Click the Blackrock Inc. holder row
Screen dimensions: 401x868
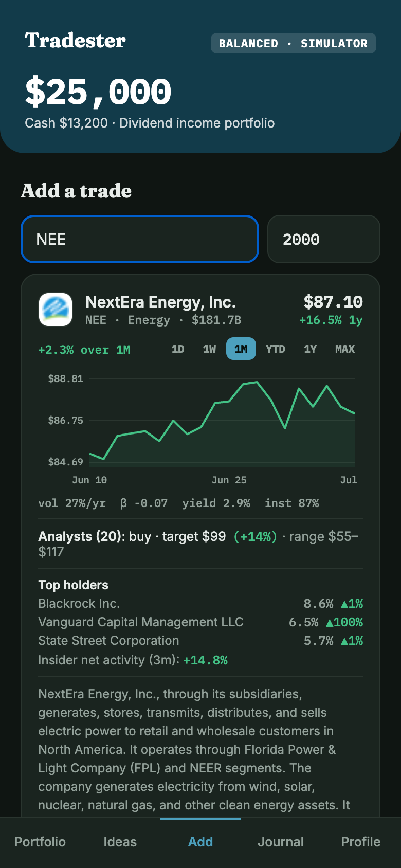click(x=200, y=604)
